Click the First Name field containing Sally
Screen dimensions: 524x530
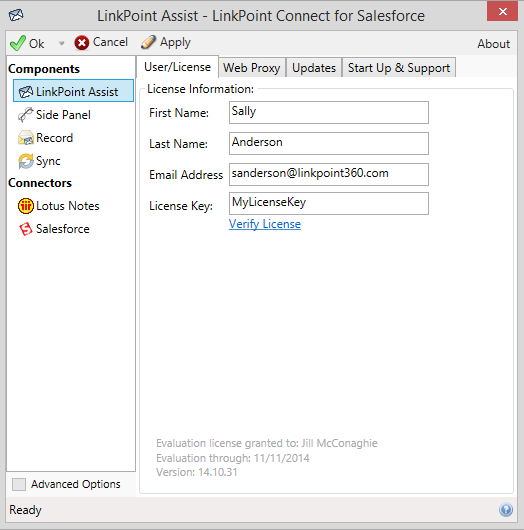[329, 113]
